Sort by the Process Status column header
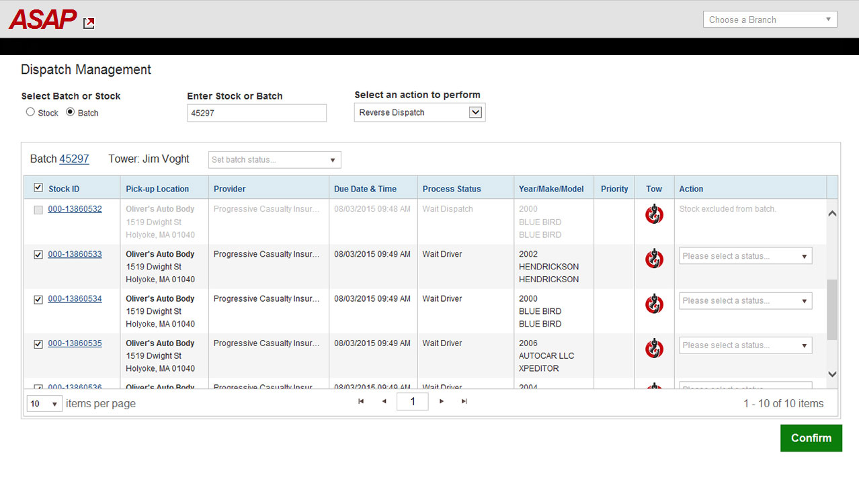 tap(452, 189)
